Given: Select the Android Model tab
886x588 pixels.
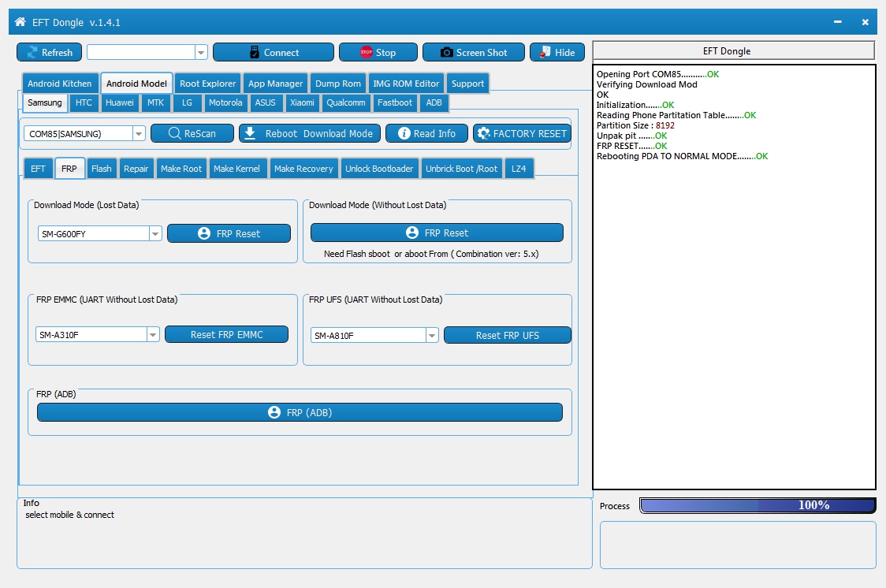Looking at the screenshot, I should tap(136, 83).
